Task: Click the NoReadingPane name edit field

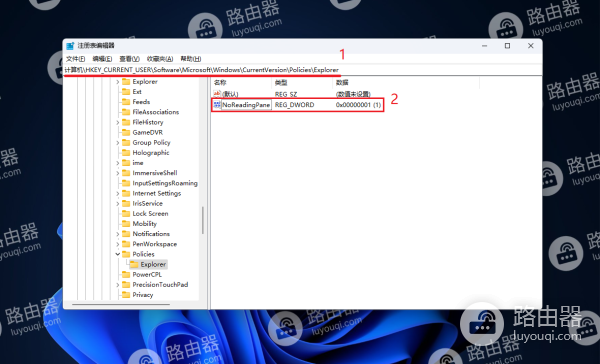Action: tap(246, 104)
